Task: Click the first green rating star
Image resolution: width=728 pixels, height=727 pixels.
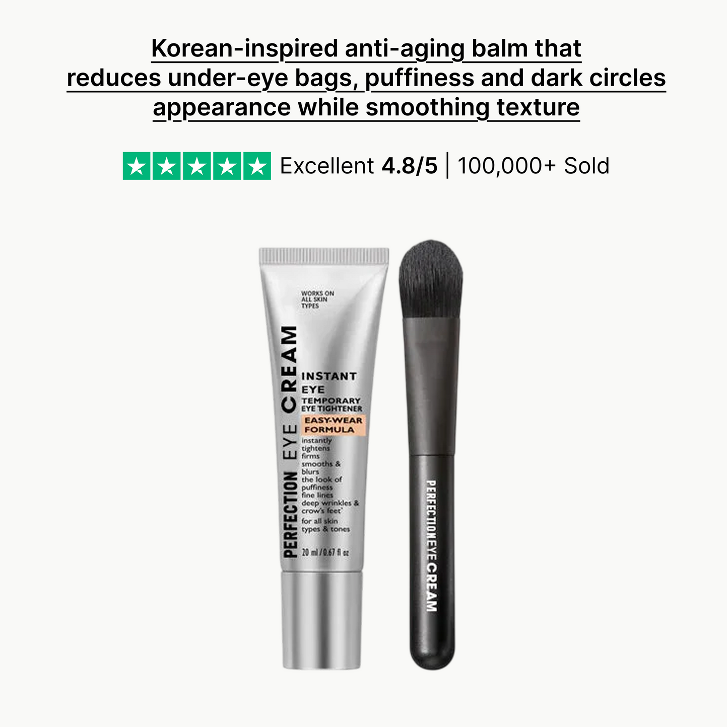Action: (x=137, y=166)
